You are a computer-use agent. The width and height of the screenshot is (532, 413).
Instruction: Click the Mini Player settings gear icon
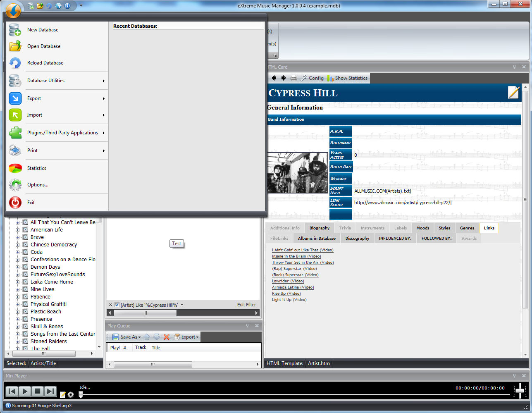[71, 394]
